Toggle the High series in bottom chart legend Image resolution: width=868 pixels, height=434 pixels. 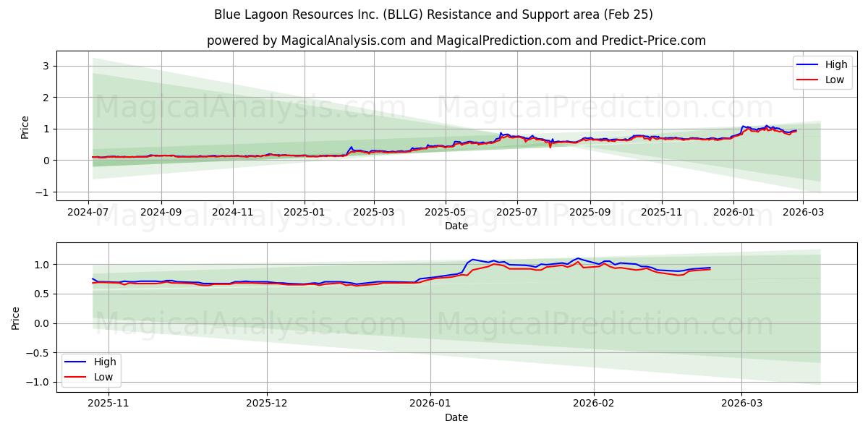pos(106,360)
